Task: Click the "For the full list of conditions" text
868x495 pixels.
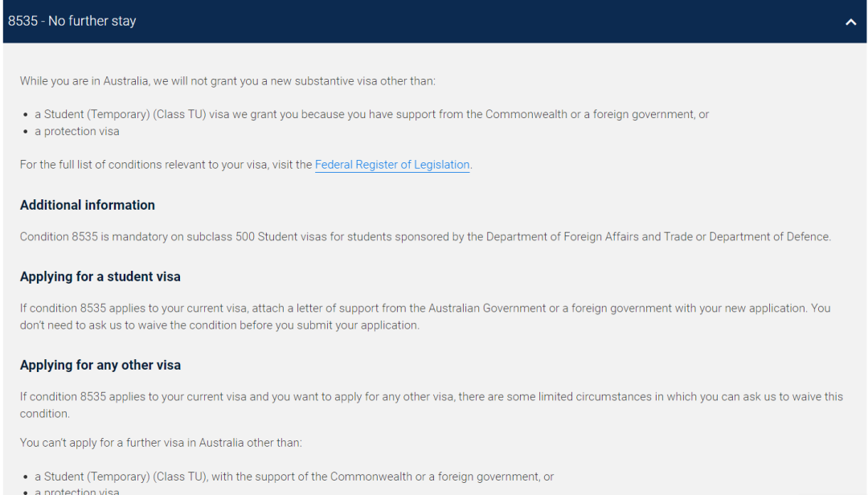Action: (166, 165)
